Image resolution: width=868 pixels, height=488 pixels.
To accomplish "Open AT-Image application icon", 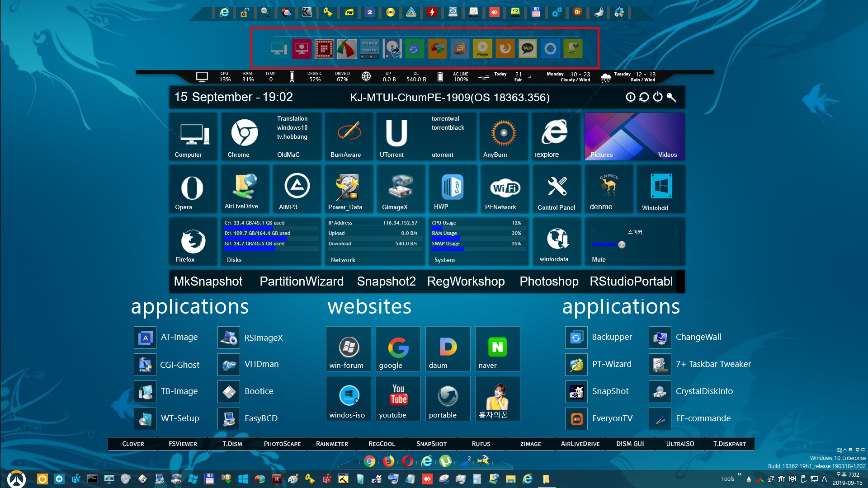I will [x=145, y=338].
